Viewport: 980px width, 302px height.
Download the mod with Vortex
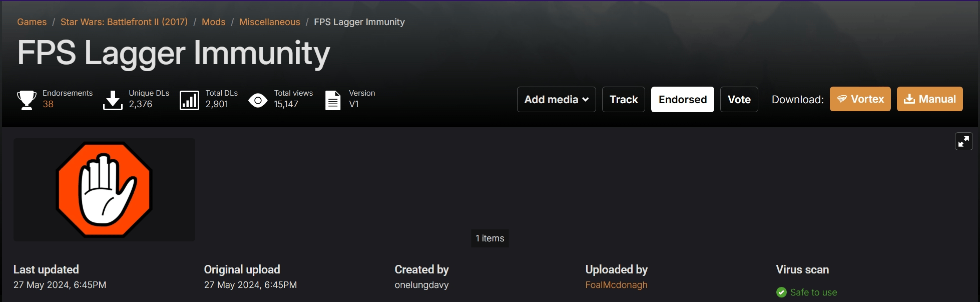click(x=860, y=99)
